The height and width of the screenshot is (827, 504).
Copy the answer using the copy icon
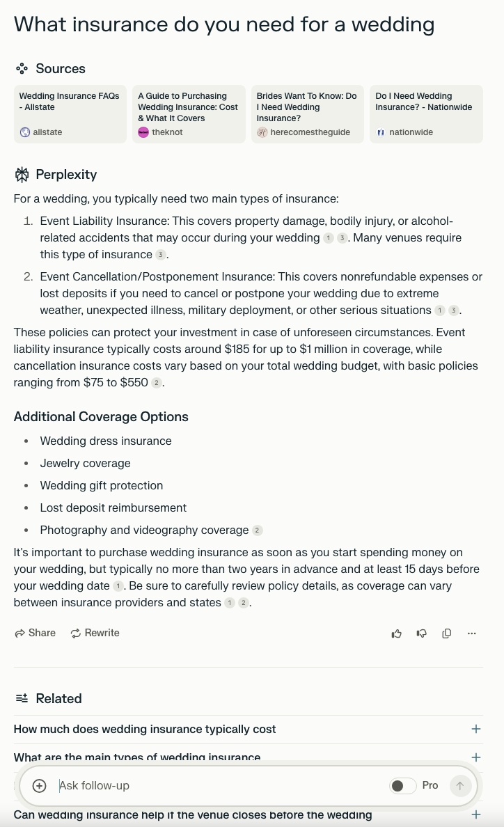(446, 633)
